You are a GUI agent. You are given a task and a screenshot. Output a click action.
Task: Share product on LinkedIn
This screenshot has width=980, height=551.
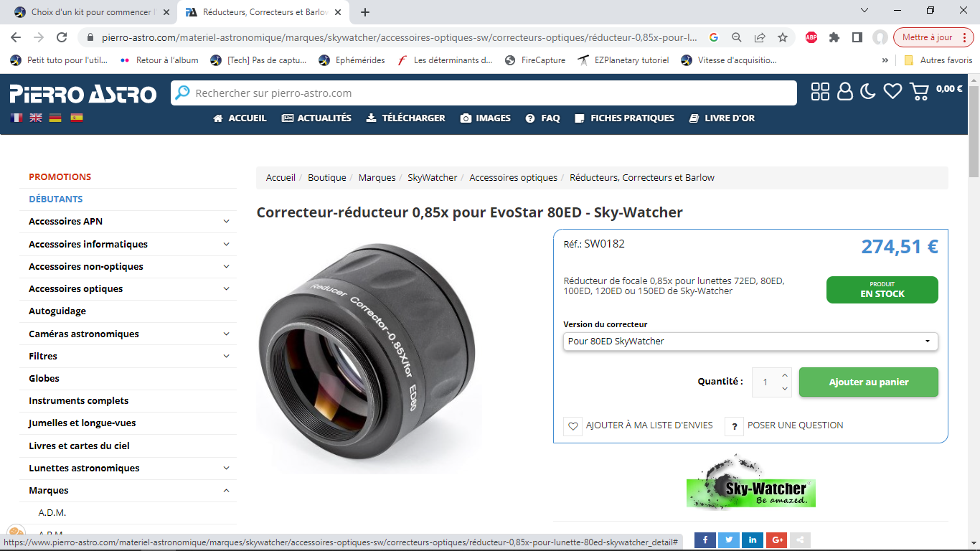coord(753,540)
